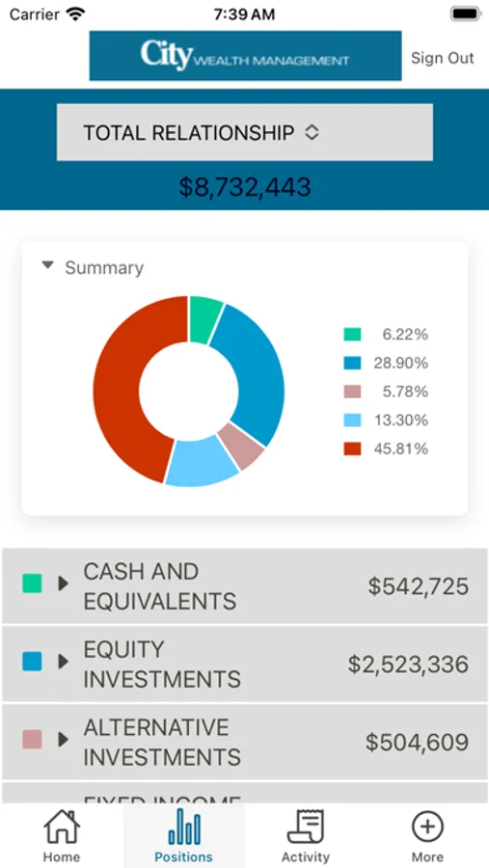489x868 pixels.
Task: Select the light blue donut chart segment
Action: point(201,462)
